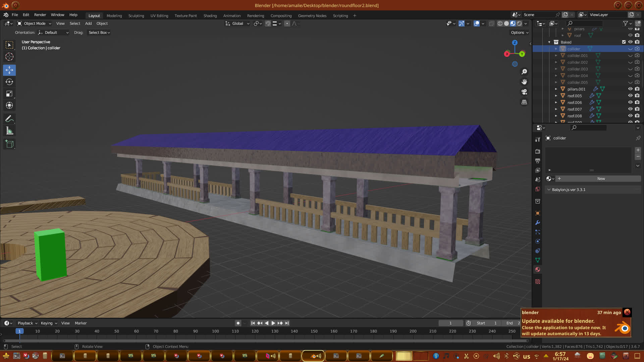Click the New material button
The width and height of the screenshot is (644, 362).
[601, 179]
